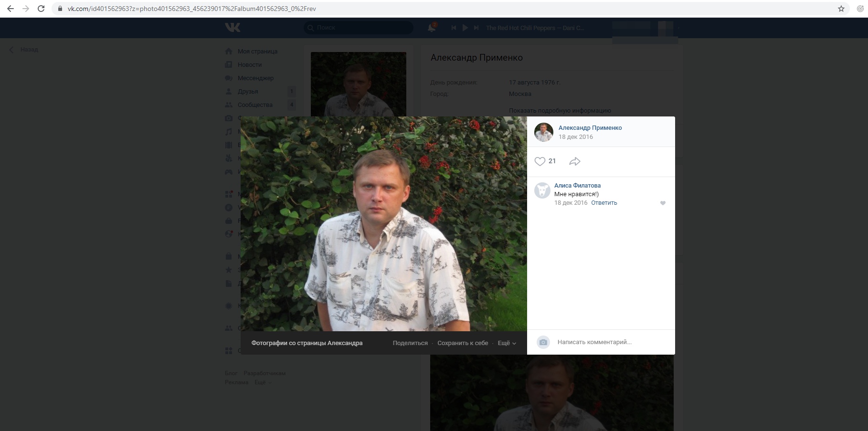Like the photo with the heart icon

pos(540,161)
